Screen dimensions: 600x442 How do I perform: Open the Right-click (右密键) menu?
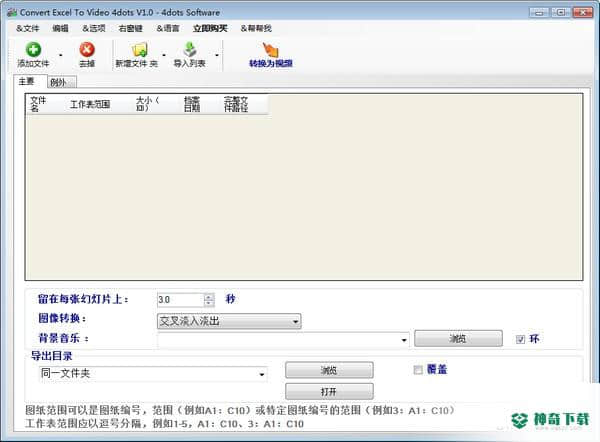[130, 28]
